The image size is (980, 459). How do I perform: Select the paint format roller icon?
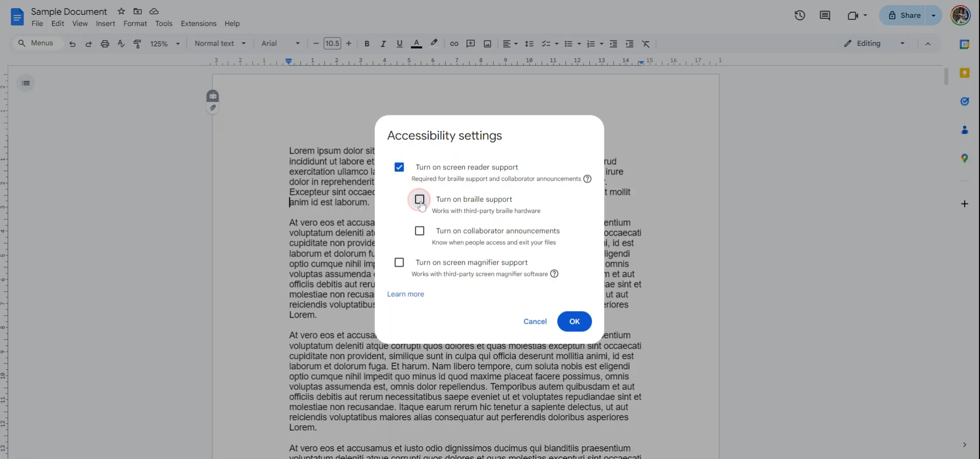[137, 44]
